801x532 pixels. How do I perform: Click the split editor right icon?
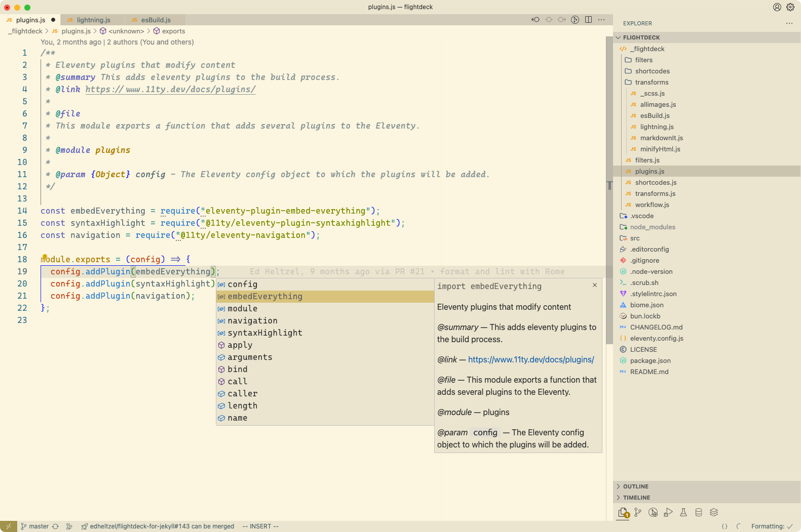[588, 20]
